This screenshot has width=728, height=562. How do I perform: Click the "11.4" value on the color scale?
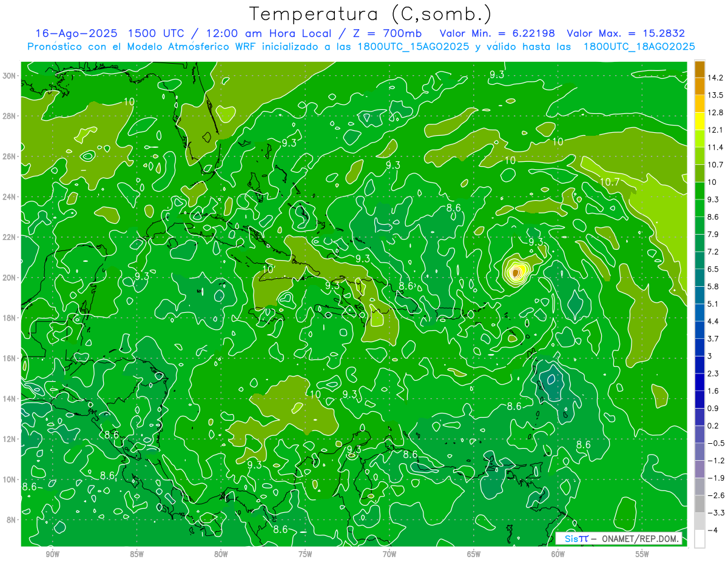[716, 147]
